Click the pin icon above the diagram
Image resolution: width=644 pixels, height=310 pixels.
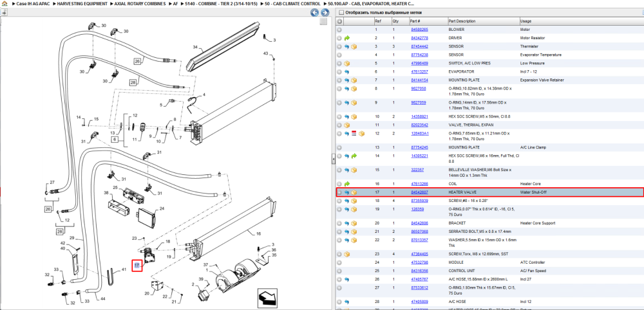pyautogui.click(x=4, y=12)
